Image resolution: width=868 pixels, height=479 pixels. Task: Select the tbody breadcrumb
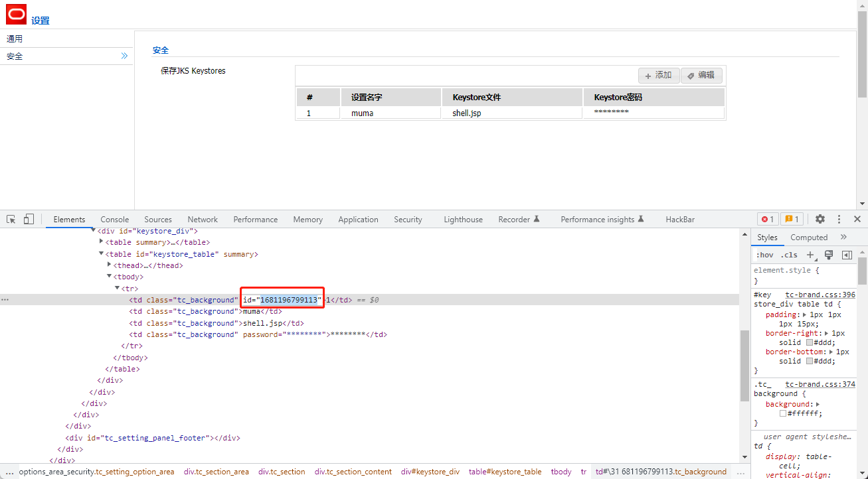pyautogui.click(x=561, y=472)
